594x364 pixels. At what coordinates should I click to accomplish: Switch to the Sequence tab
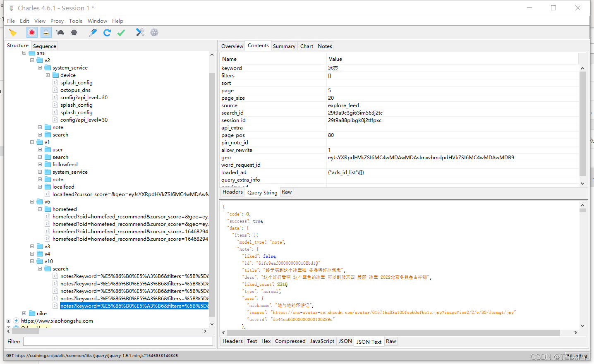44,46
